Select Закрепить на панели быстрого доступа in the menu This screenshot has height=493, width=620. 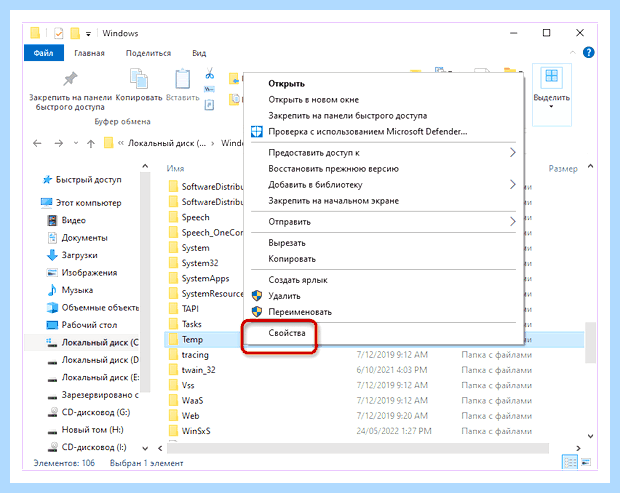coord(348,115)
